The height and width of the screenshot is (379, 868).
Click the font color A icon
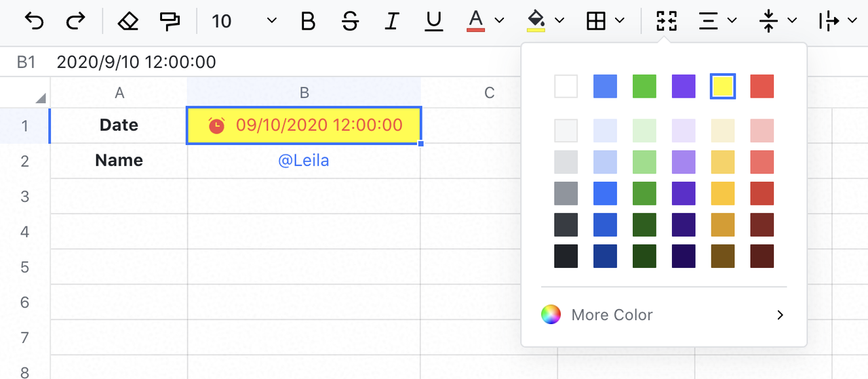[x=476, y=21]
